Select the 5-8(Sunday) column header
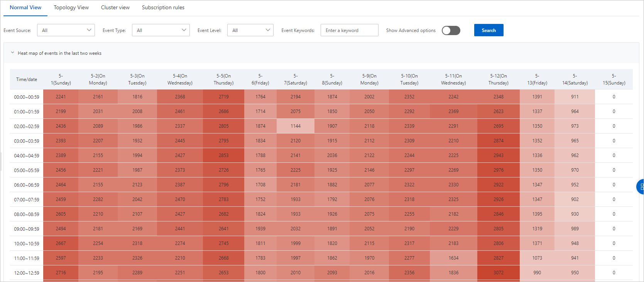Image resolution: width=644 pixels, height=282 pixels. point(332,79)
